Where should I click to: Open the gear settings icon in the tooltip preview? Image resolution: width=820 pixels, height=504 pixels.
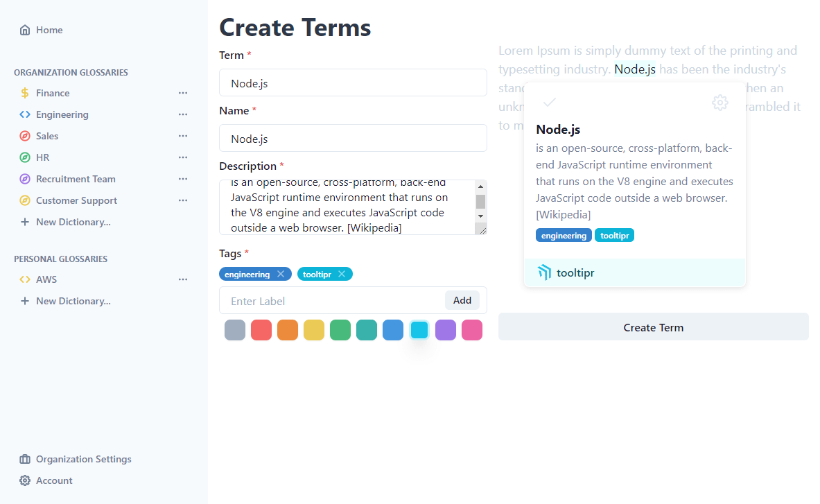720,103
